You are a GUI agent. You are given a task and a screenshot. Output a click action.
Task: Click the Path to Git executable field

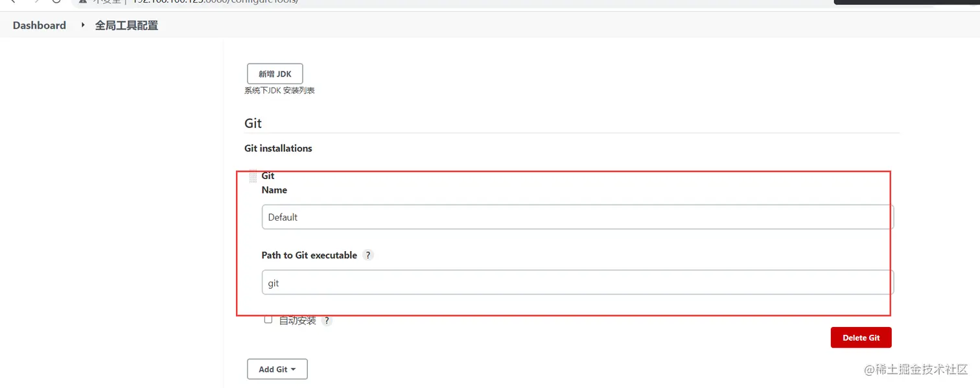click(577, 284)
